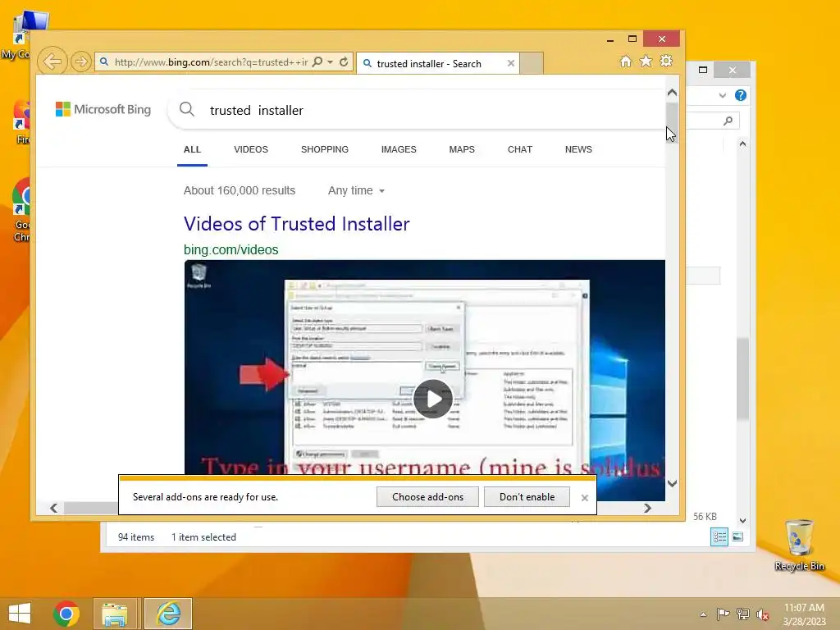Open Favorites star icon

point(646,62)
